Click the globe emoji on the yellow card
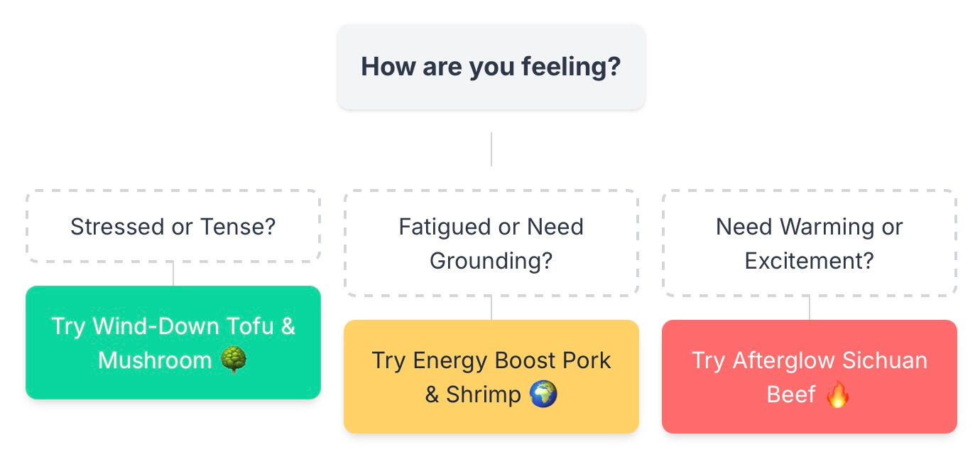Screen dimensions: 980x462 click(x=543, y=394)
